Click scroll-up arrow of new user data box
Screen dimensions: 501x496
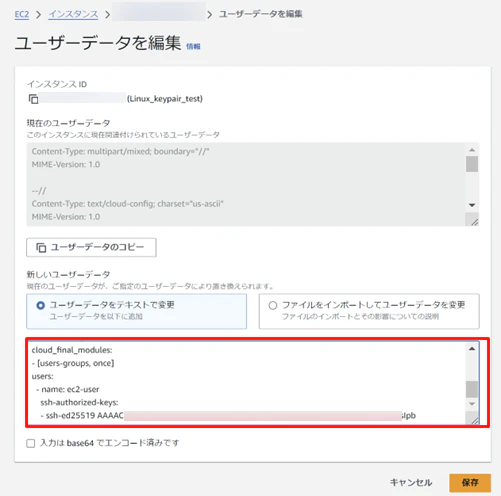472,349
